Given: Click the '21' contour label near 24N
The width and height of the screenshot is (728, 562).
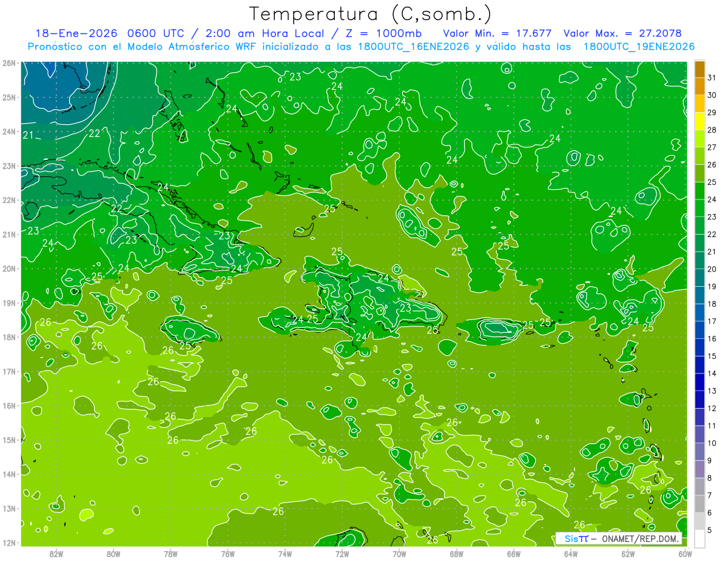Looking at the screenshot, I should (28, 135).
